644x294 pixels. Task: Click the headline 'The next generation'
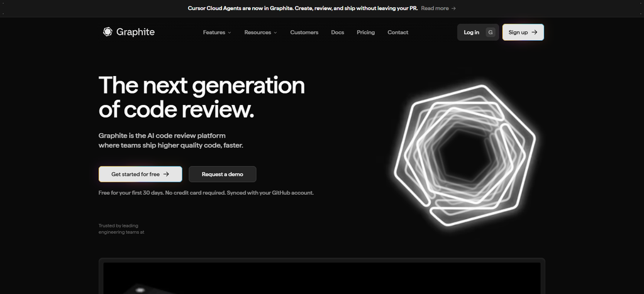coord(202,85)
